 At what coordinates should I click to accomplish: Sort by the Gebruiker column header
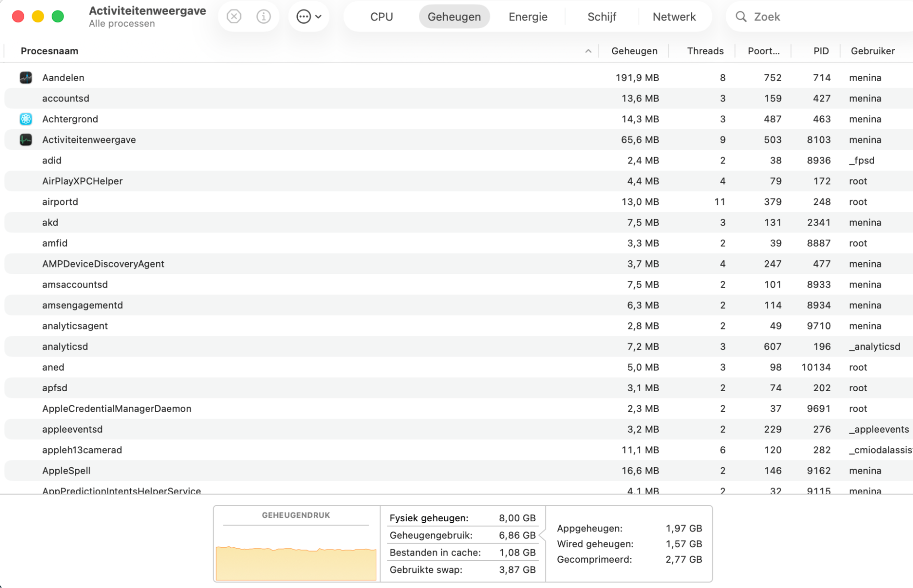pyautogui.click(x=872, y=51)
